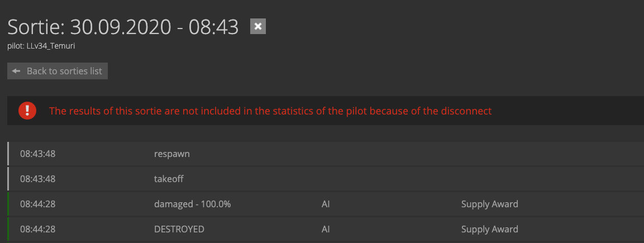Click the 08:43:48 timestamp of takeoff row
Viewport: 644px width, 243px height.
38,179
